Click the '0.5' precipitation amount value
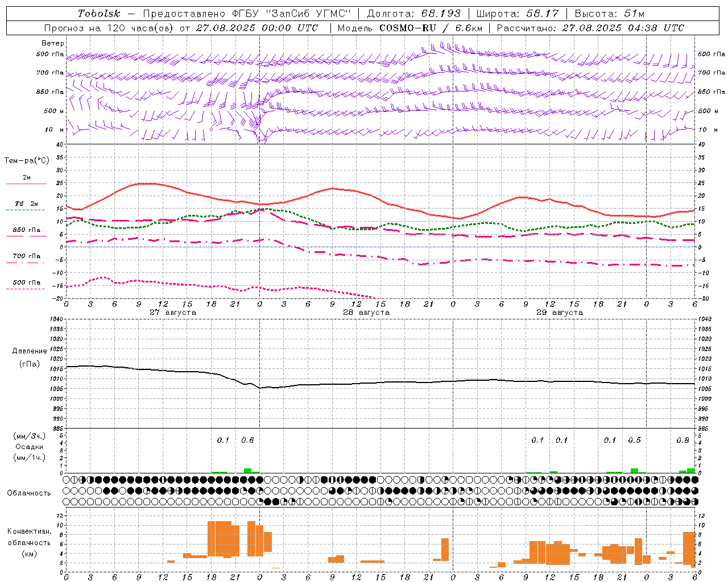 (634, 440)
